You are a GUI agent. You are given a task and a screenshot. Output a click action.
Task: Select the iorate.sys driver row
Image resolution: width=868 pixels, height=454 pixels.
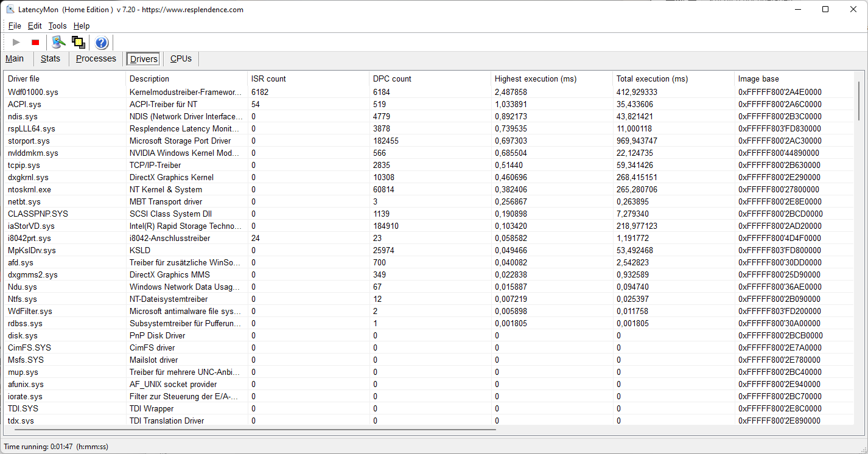tap(429, 396)
